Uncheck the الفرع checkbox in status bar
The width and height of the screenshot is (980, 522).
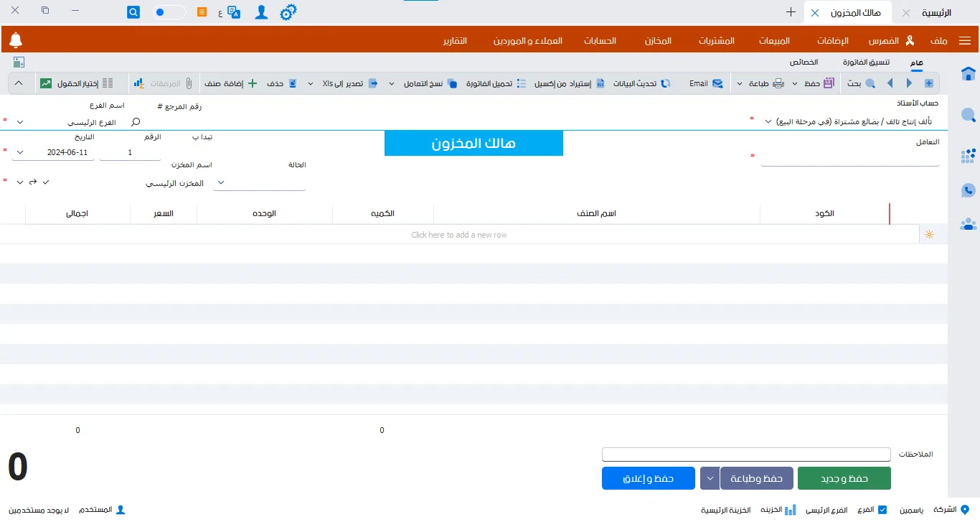(x=884, y=510)
